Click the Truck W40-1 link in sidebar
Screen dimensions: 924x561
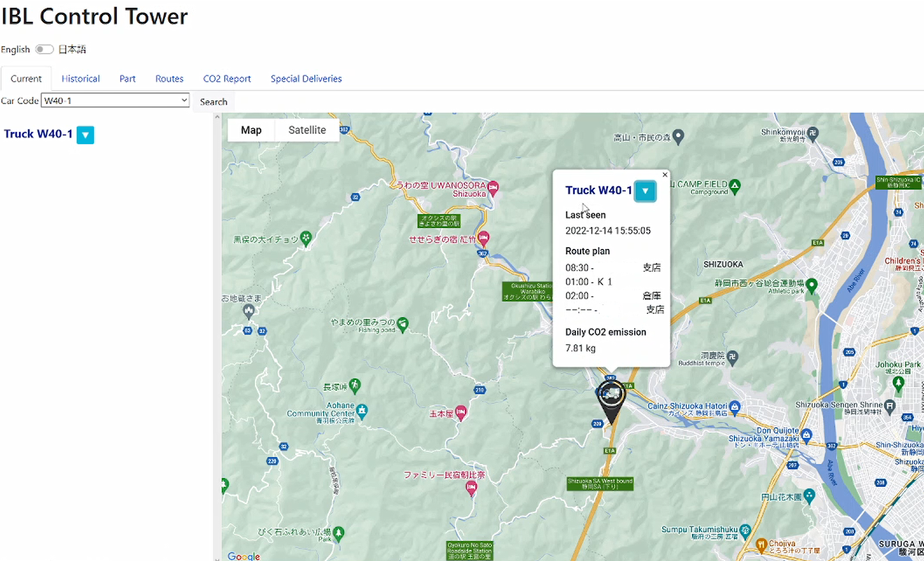[38, 134]
